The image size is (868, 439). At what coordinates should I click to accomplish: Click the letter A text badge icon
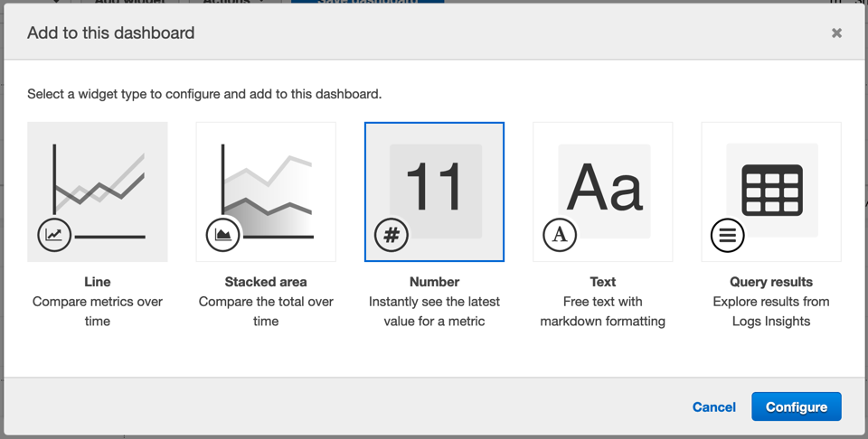pos(560,236)
